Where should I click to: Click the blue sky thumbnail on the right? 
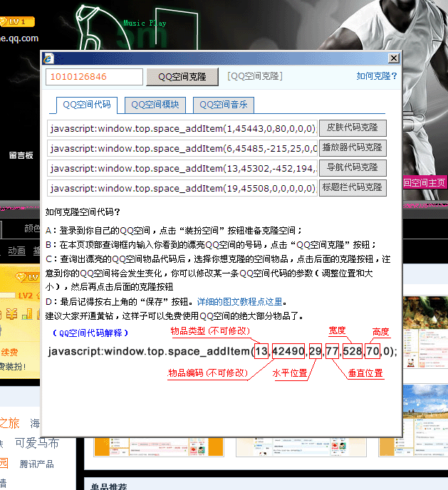(x=425, y=420)
